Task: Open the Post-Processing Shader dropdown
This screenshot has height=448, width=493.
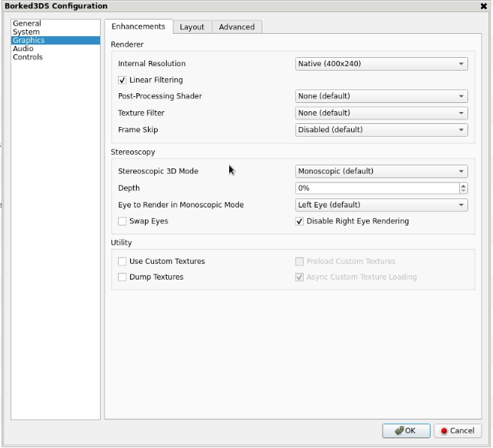Action: click(x=381, y=96)
